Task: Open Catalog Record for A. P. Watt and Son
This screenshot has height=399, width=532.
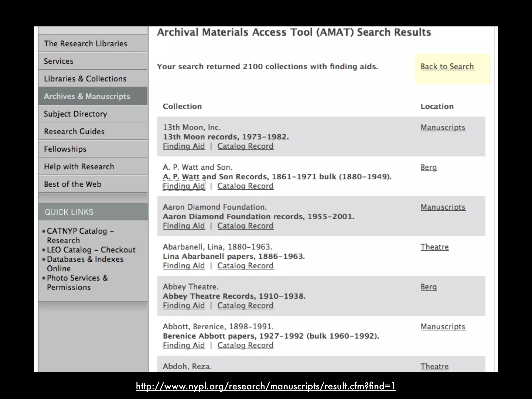Action: [x=245, y=186]
